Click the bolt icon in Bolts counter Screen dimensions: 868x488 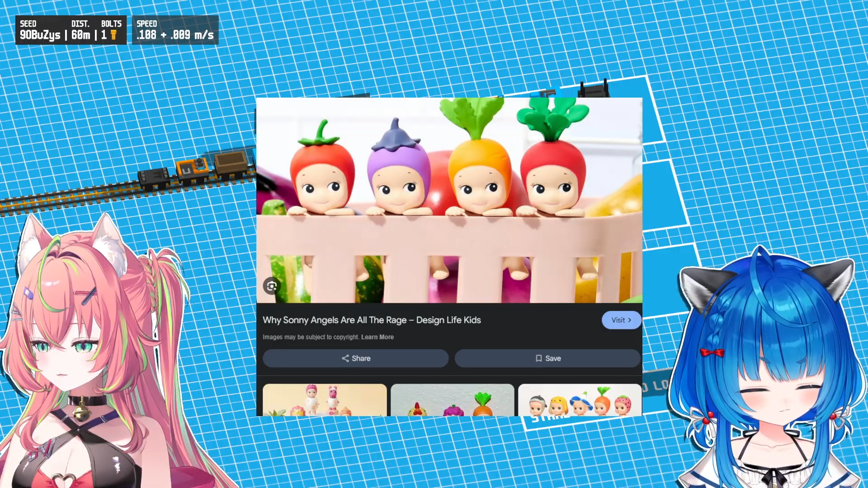click(x=113, y=35)
